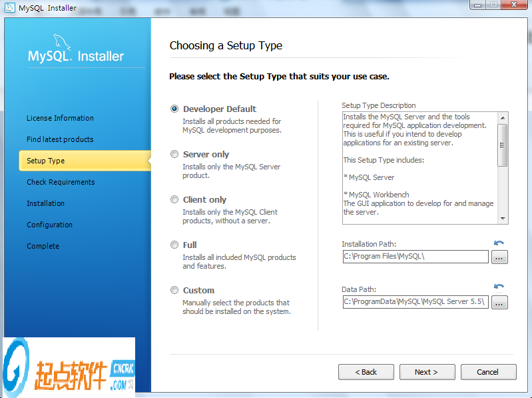Click '* MySQL Server' in the description
This screenshot has height=398, width=532.
(369, 177)
